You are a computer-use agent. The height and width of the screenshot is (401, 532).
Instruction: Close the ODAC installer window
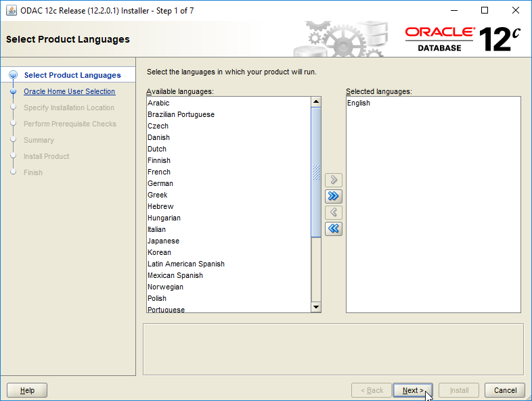(x=515, y=11)
